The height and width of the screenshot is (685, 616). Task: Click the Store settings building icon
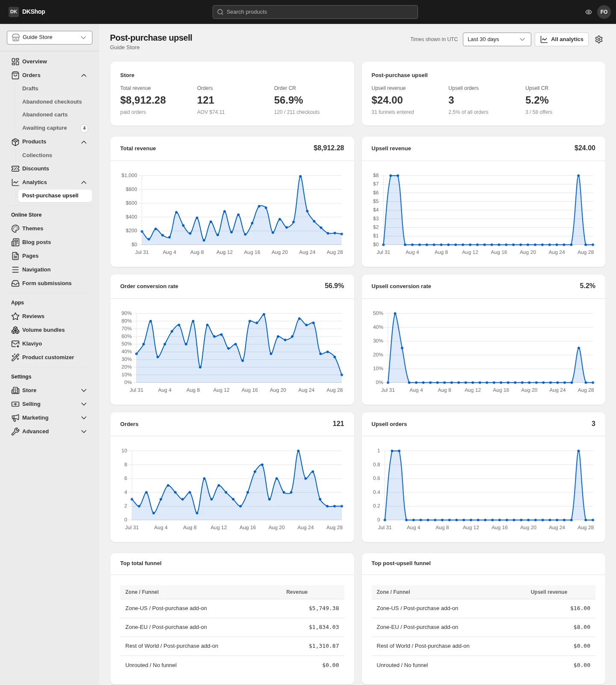[15, 390]
